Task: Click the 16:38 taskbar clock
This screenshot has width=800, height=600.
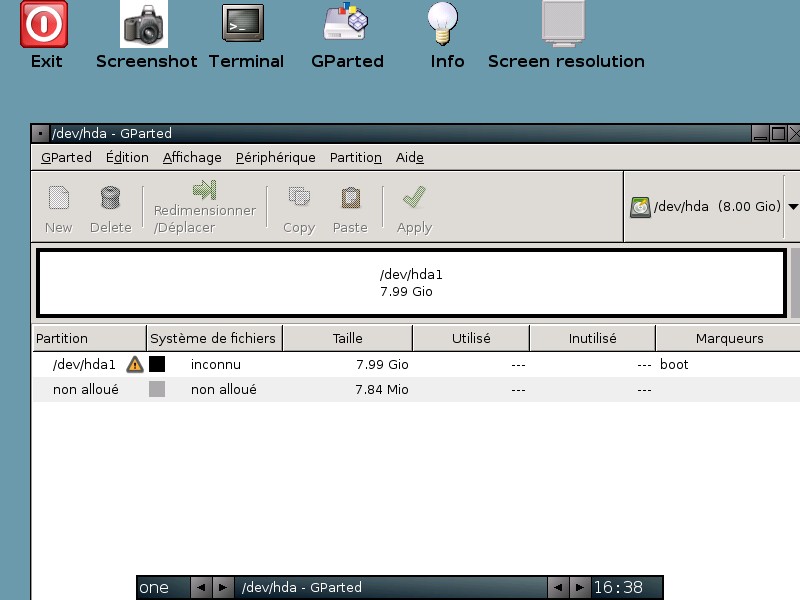Action: click(x=618, y=587)
